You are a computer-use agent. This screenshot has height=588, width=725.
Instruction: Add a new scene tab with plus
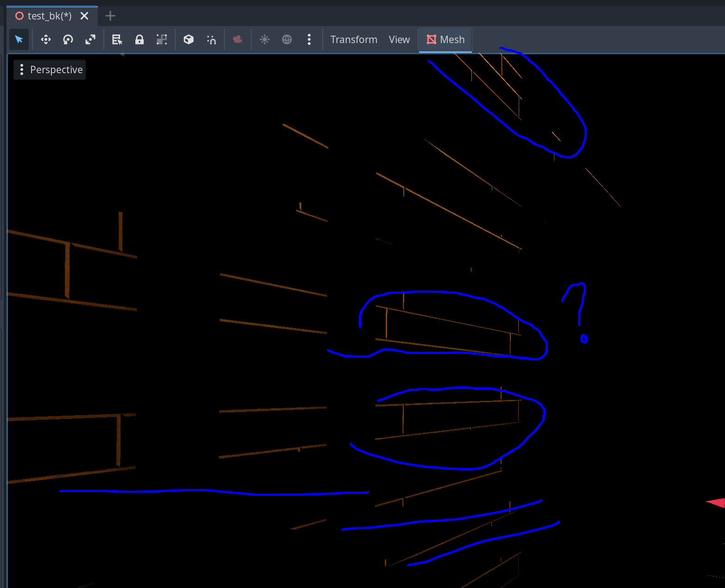click(110, 16)
